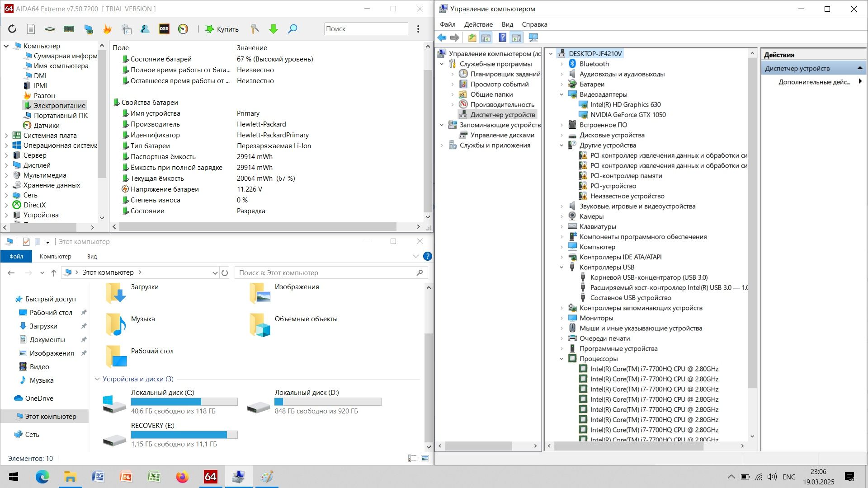Click the Windows Start button
868x488 pixels.
pos(14,477)
